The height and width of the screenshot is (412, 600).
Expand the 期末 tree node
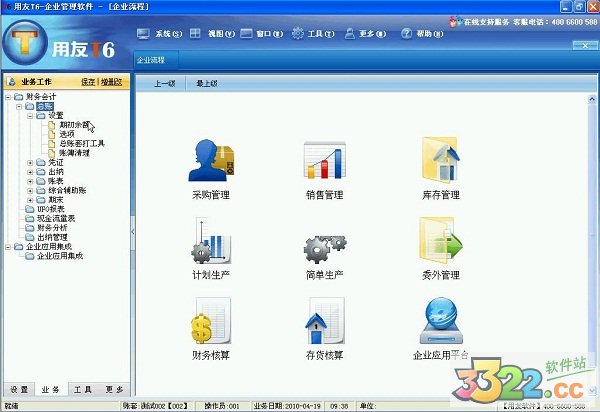tap(30, 200)
